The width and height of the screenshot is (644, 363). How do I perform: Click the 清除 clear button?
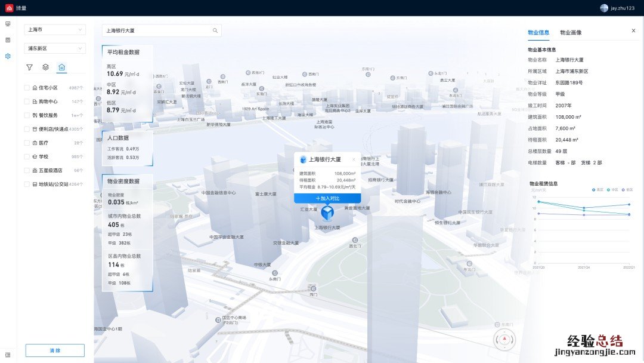pos(55,350)
